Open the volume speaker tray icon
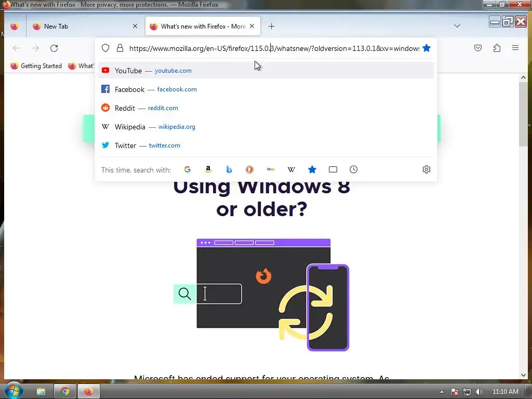 click(x=478, y=392)
